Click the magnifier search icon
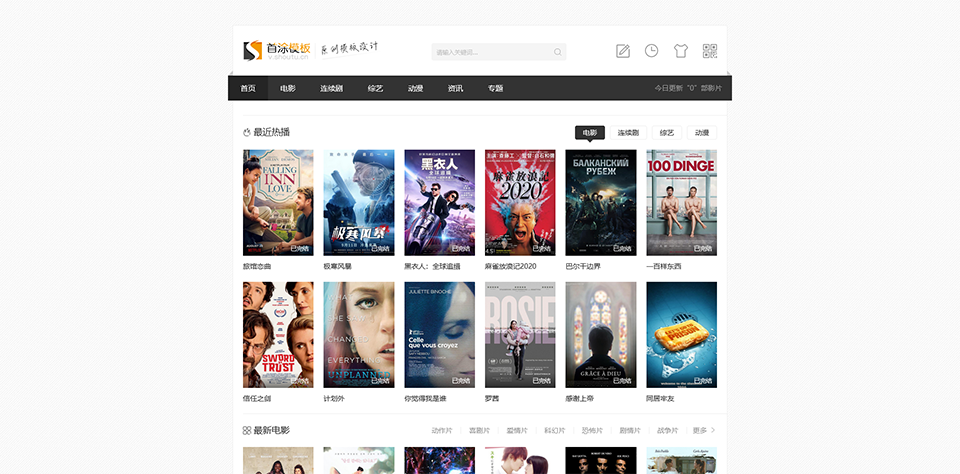 (x=558, y=52)
